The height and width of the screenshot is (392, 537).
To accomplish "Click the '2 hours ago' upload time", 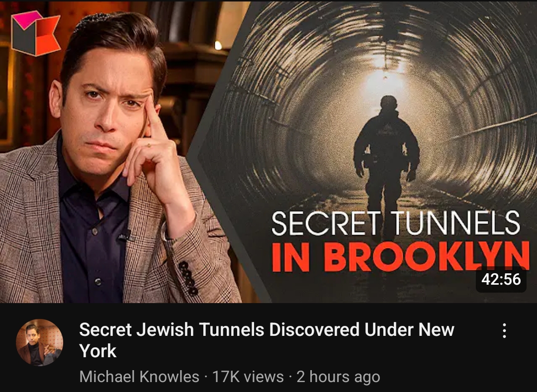I will 339,377.
